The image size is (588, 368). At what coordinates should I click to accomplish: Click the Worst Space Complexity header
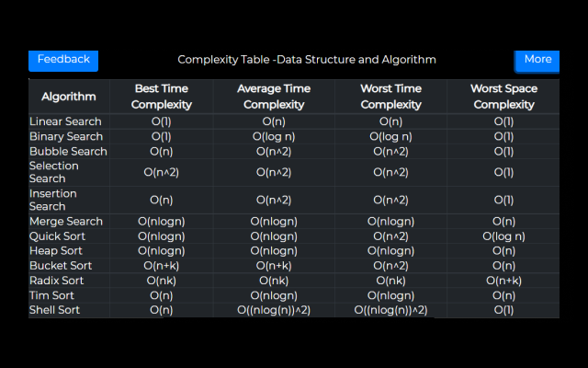[x=503, y=97]
